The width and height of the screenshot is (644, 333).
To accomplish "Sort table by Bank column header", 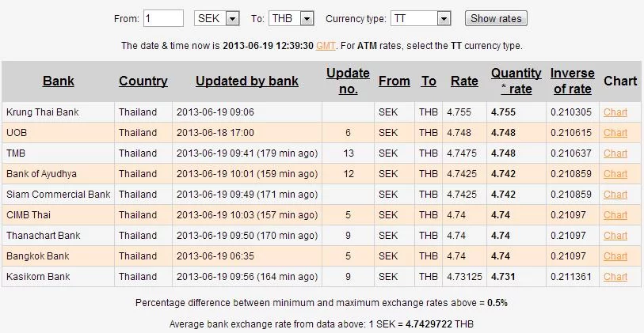I will [x=59, y=81].
